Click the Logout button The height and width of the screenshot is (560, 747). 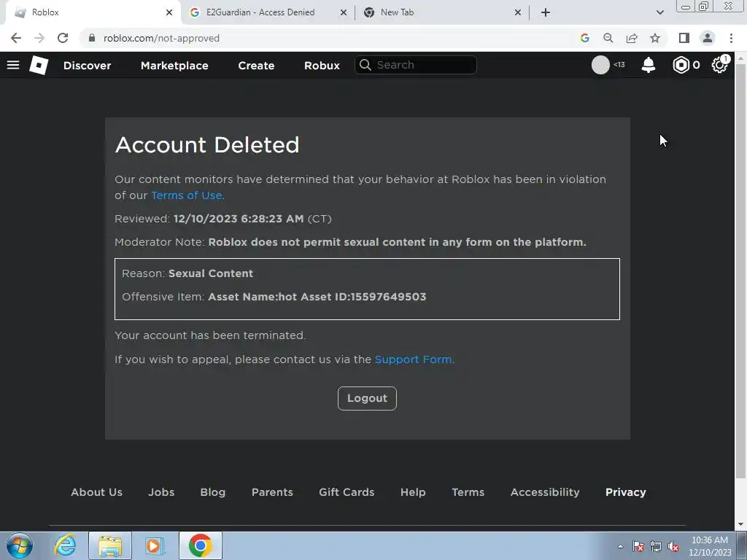point(367,398)
